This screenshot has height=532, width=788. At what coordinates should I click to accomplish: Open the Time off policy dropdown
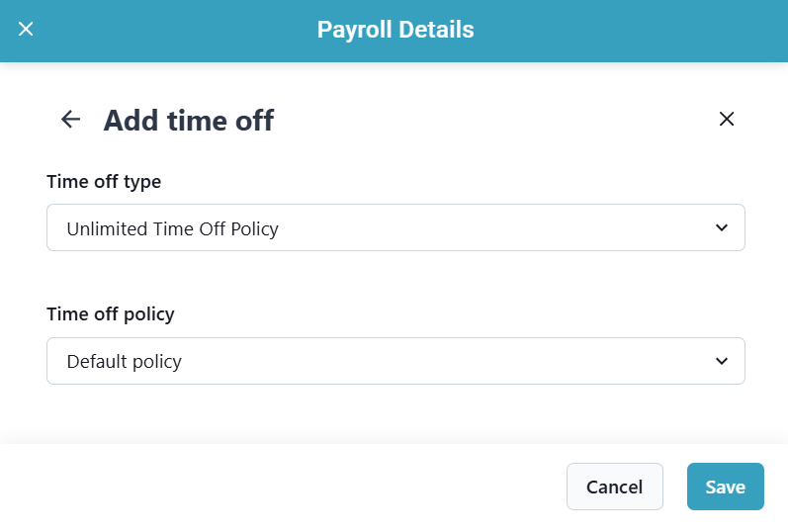[395, 361]
